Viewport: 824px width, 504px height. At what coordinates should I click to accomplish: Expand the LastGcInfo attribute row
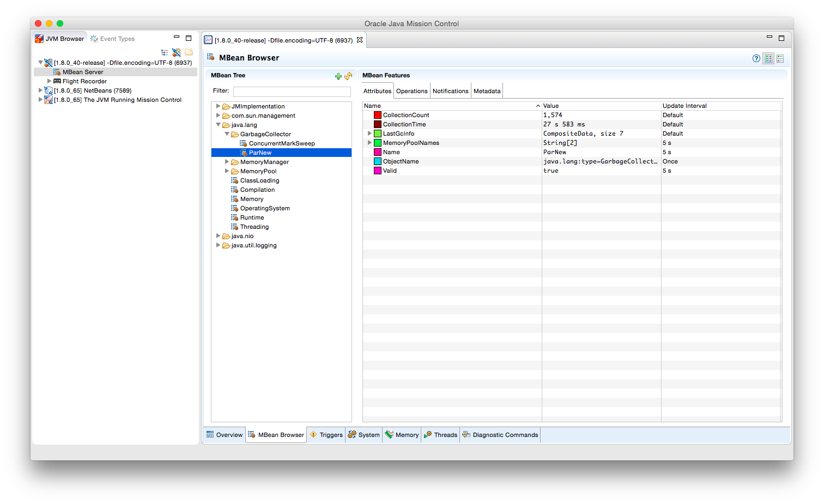(369, 133)
